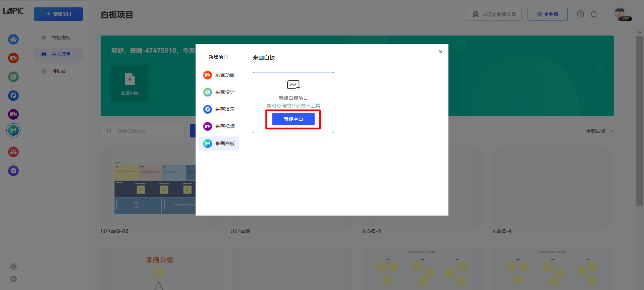The height and width of the screenshot is (290, 644).
Task: Click the new whiteboard icon in card
Action: click(293, 84)
